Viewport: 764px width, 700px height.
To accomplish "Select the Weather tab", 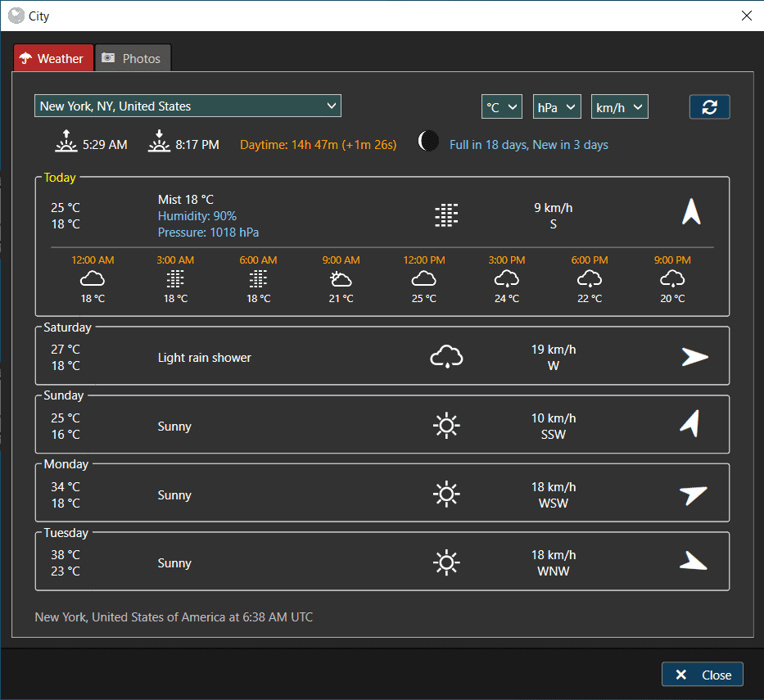I will pyautogui.click(x=53, y=59).
